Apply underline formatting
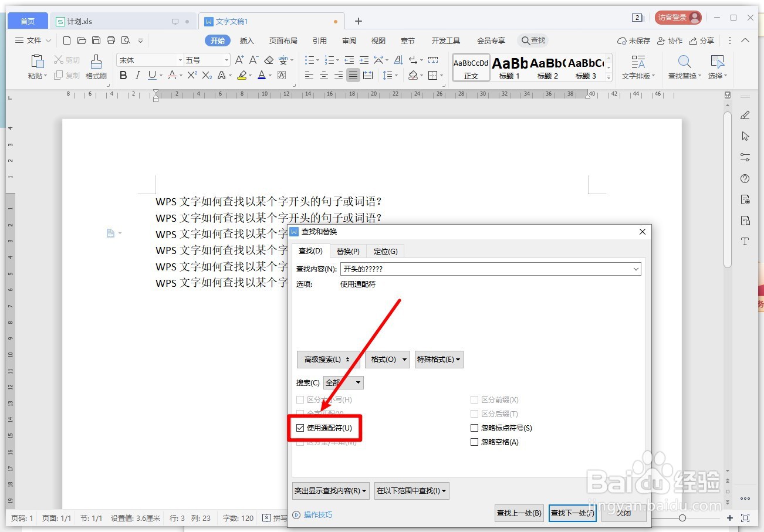Viewport: 764px width, 532px height. click(x=152, y=75)
